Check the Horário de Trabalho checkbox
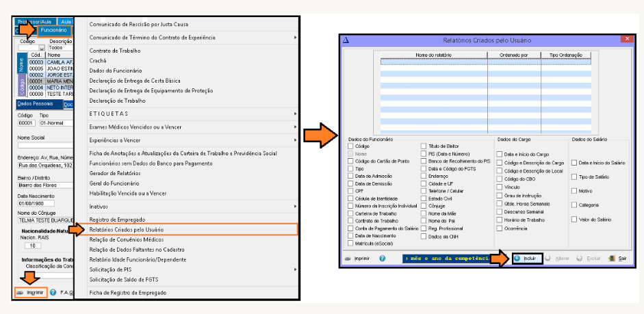 point(499,220)
